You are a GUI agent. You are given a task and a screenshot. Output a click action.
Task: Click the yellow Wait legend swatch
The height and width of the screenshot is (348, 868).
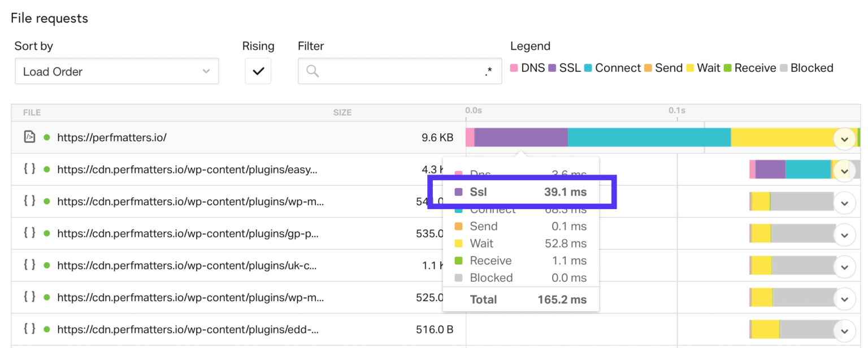click(691, 68)
